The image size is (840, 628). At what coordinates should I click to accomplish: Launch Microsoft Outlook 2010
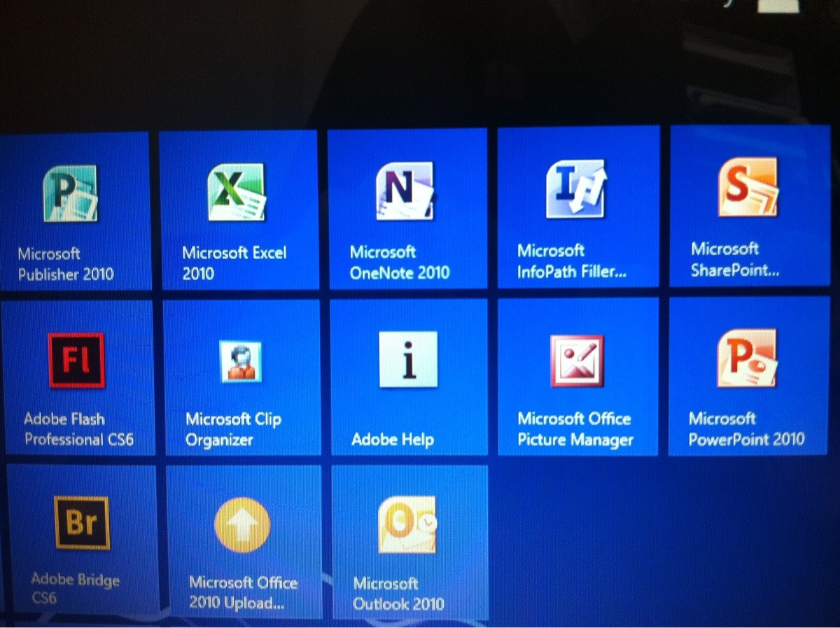[408, 543]
